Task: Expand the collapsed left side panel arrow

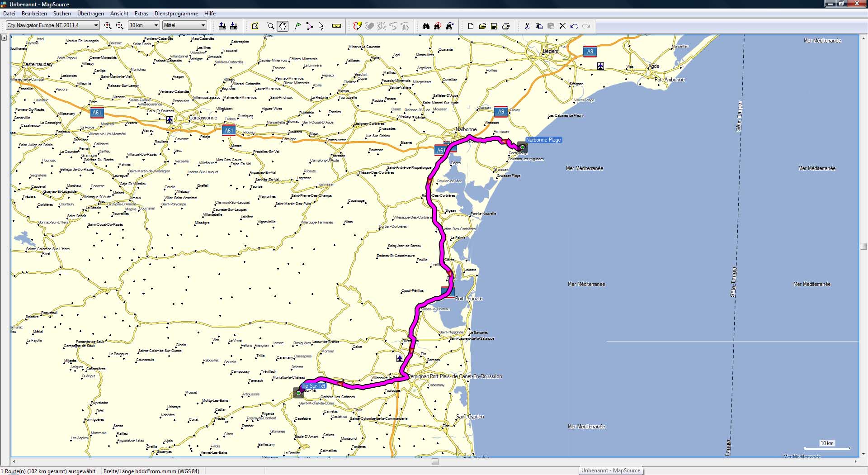Action: coord(4,38)
